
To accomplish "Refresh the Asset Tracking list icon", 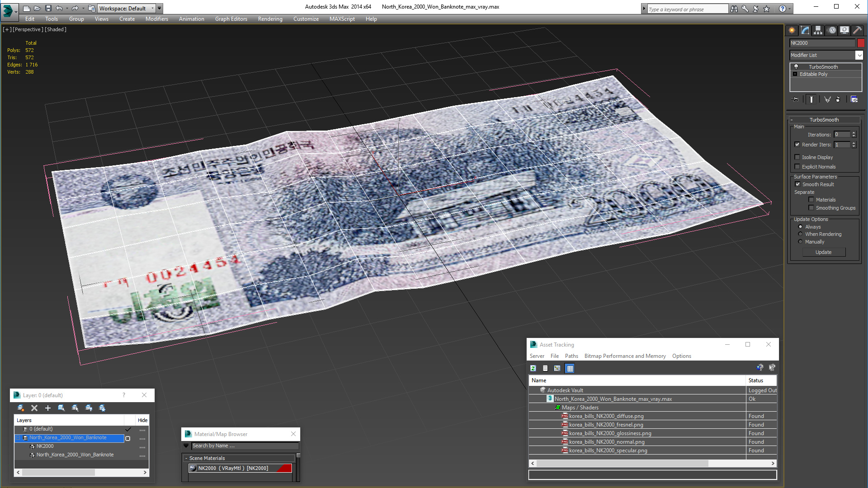I will tap(533, 368).
